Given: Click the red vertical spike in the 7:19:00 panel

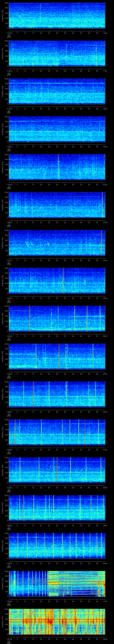Looking at the screenshot, I should tap(58, 167).
